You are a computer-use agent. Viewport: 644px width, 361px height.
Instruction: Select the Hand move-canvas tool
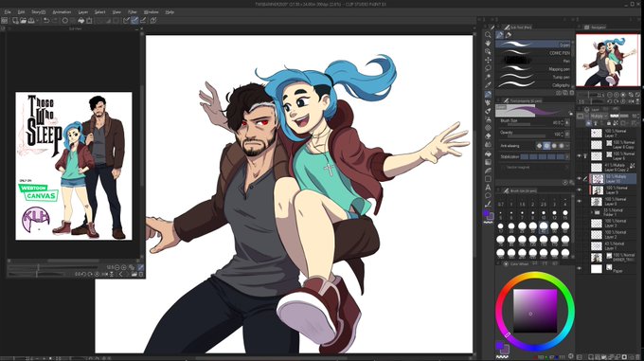488,44
